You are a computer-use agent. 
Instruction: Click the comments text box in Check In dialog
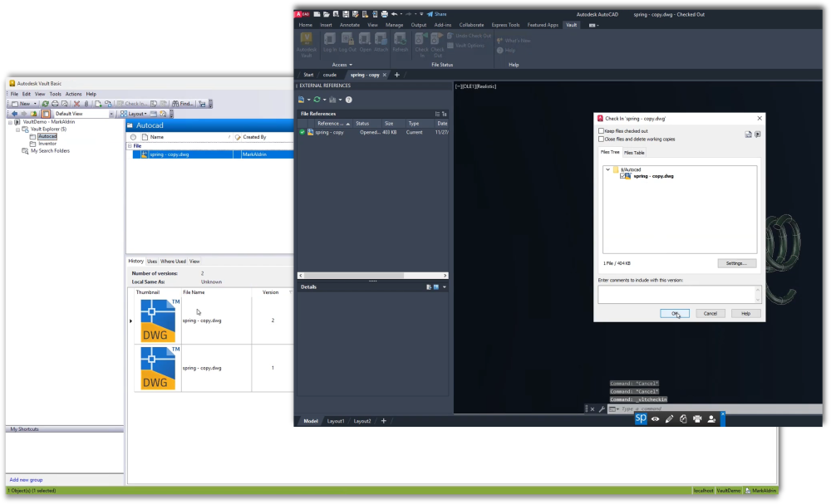coord(680,295)
